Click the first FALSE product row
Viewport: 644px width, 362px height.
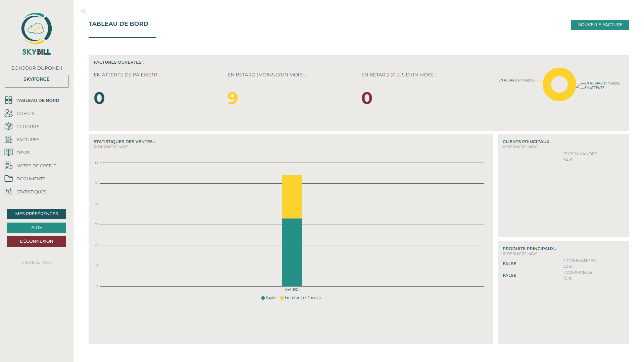509,264
